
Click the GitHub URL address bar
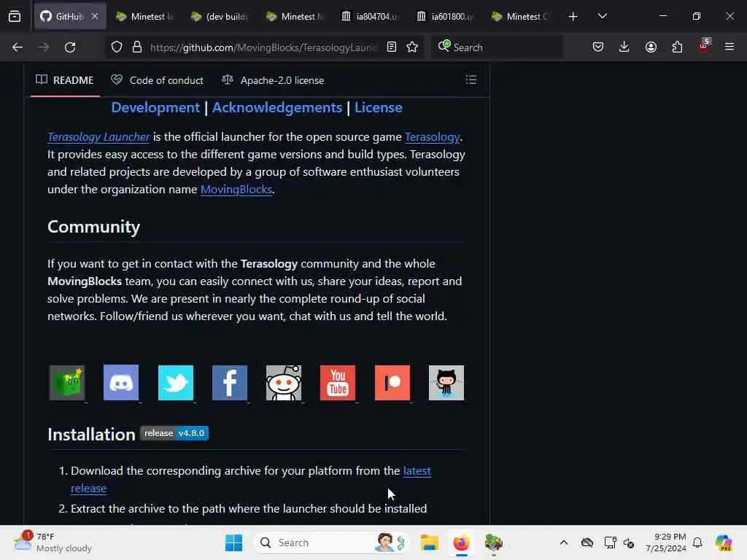point(263,47)
